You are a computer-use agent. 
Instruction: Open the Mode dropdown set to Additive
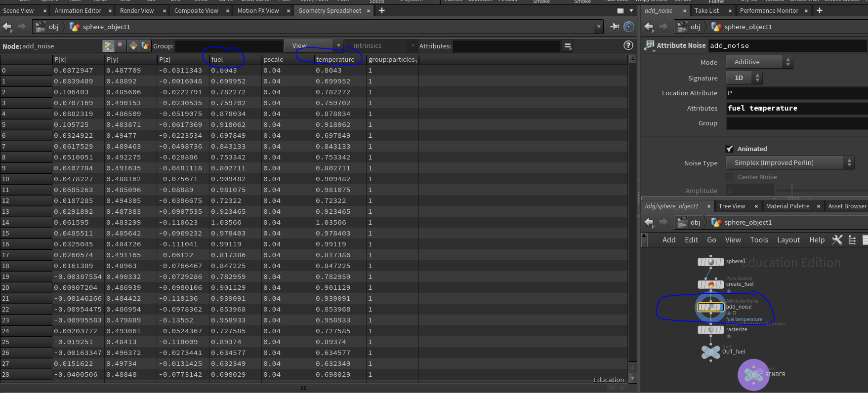pyautogui.click(x=759, y=62)
